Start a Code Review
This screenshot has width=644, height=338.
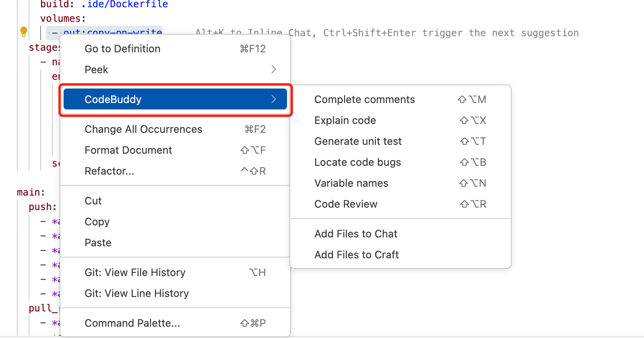coord(400,204)
